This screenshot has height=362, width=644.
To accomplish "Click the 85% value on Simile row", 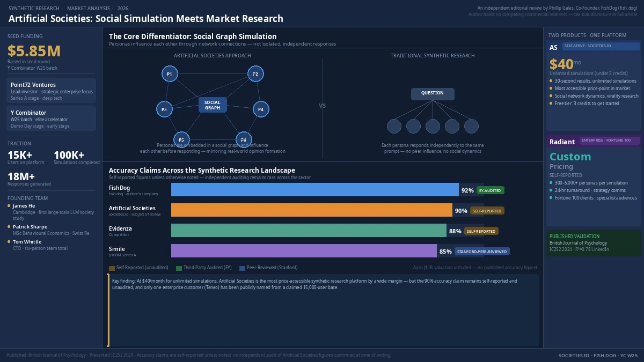I will [x=445, y=252].
